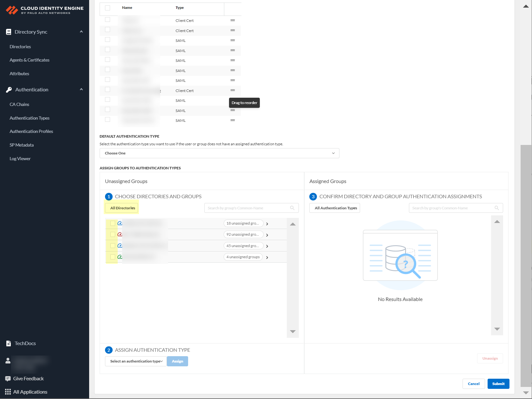Click page scrollbar up arrow
The image size is (532, 399).
[x=526, y=6]
